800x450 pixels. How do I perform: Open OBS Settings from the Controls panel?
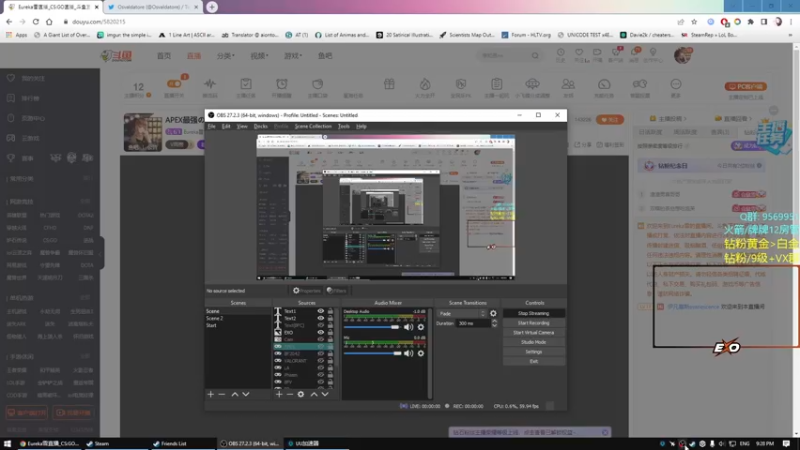pyautogui.click(x=534, y=352)
